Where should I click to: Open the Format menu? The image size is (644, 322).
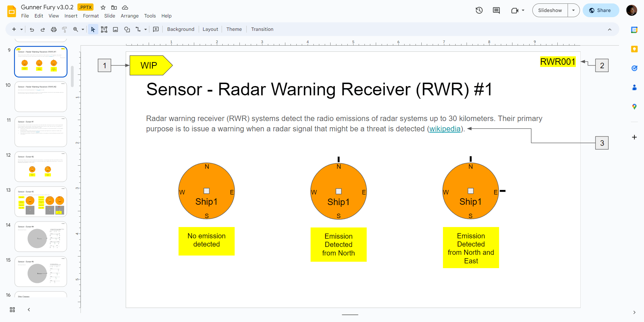(91, 16)
